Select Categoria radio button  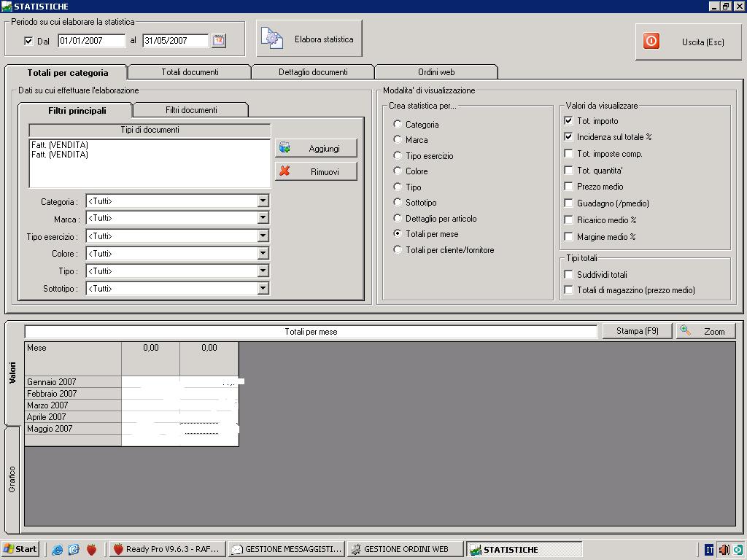coord(398,124)
